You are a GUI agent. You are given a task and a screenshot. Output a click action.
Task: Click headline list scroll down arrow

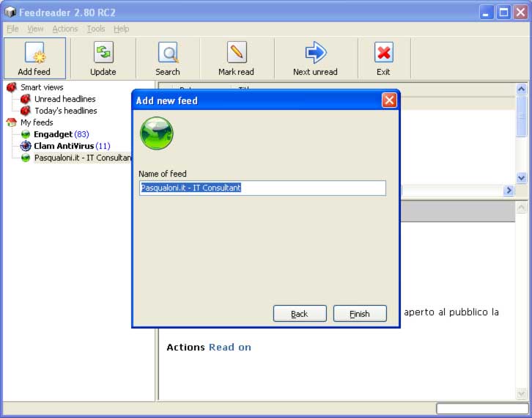point(521,177)
